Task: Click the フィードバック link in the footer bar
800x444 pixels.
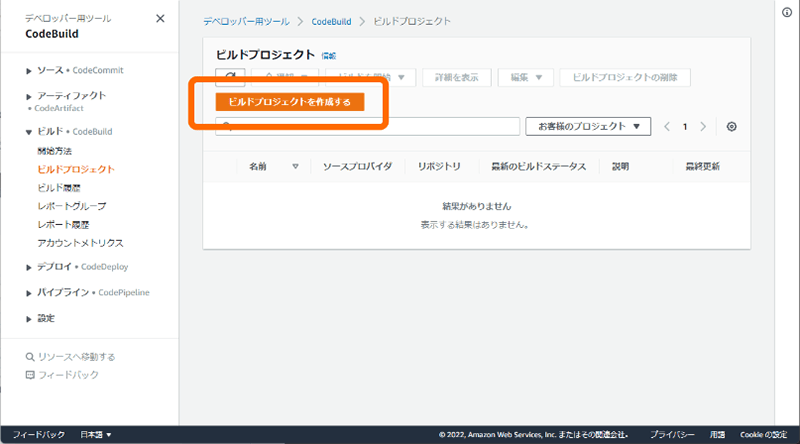Action: tap(39, 435)
